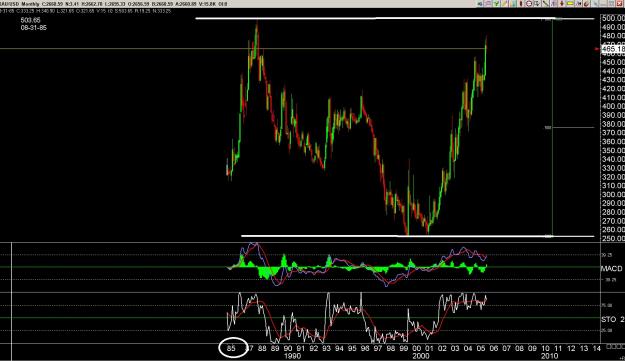Screen dimensions: 625x361
Task: Click the 2010 decade label
Action: pos(549,356)
